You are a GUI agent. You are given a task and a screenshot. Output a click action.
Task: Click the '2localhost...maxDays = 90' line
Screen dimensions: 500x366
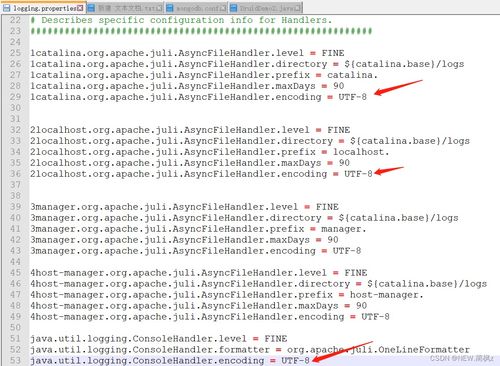[190, 163]
